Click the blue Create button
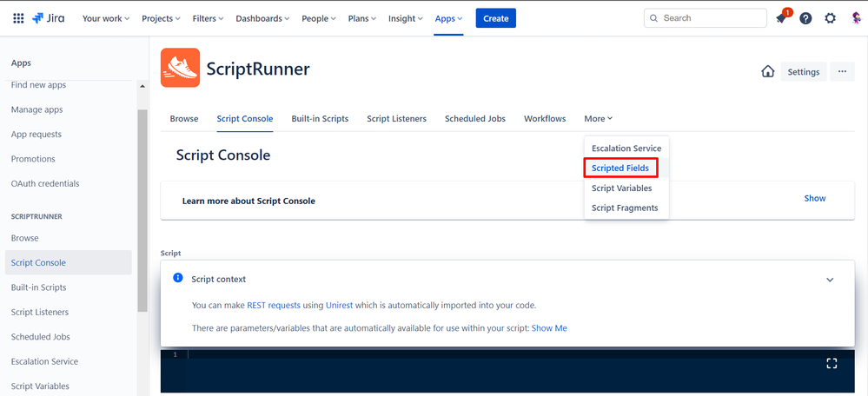 [496, 18]
